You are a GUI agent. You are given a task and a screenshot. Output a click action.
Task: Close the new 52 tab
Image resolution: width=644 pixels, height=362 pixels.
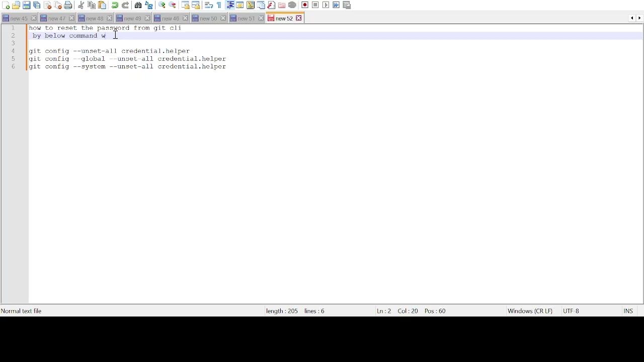(x=298, y=18)
